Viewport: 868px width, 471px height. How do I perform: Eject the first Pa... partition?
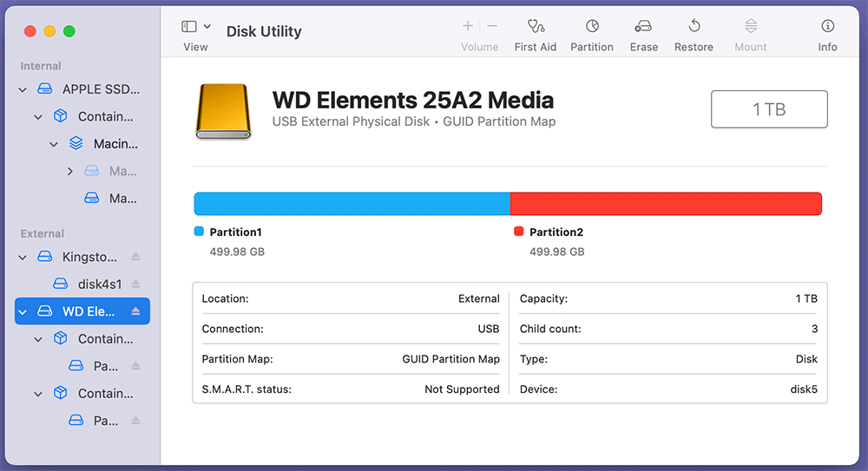[135, 366]
